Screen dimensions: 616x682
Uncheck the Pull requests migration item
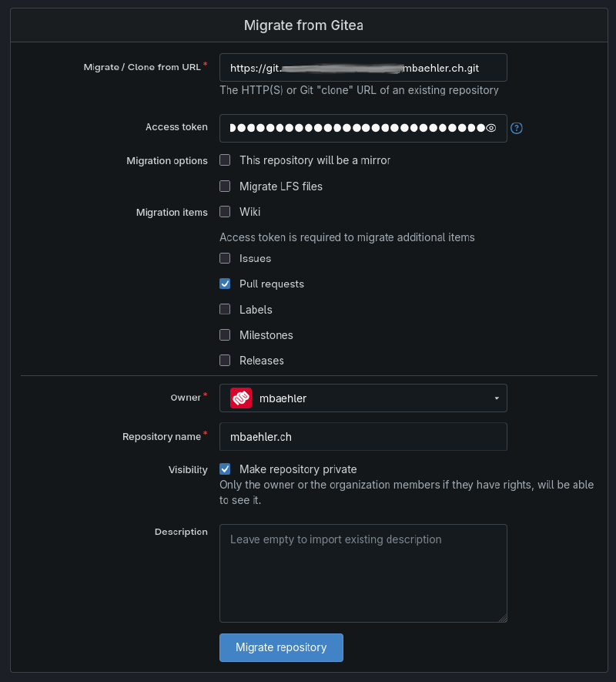(224, 284)
